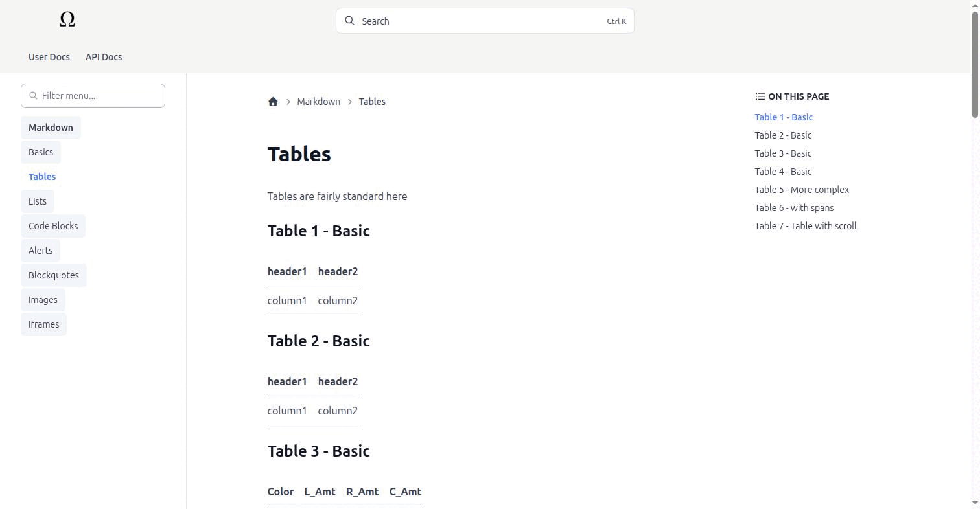This screenshot has width=980, height=509.
Task: Click column1 cell in Table 2
Action: coord(287,411)
